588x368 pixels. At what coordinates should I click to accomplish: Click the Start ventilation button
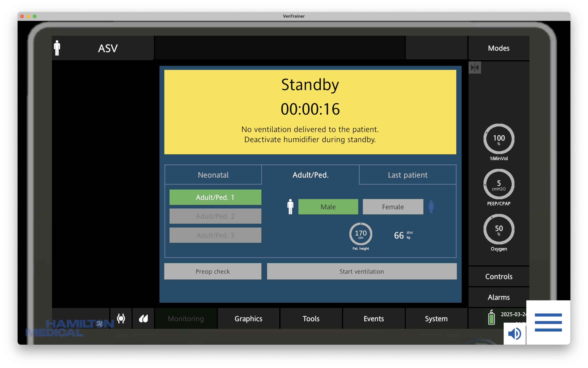tap(362, 271)
